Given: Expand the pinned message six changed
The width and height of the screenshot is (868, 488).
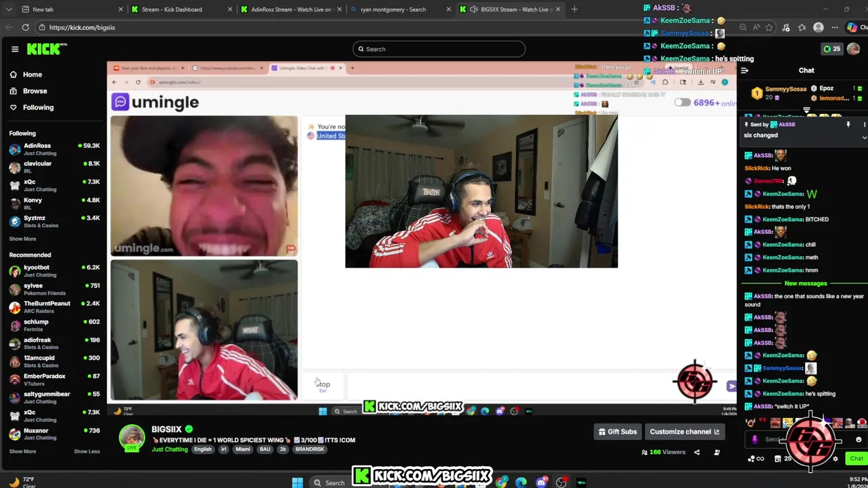Looking at the screenshot, I should 864,137.
